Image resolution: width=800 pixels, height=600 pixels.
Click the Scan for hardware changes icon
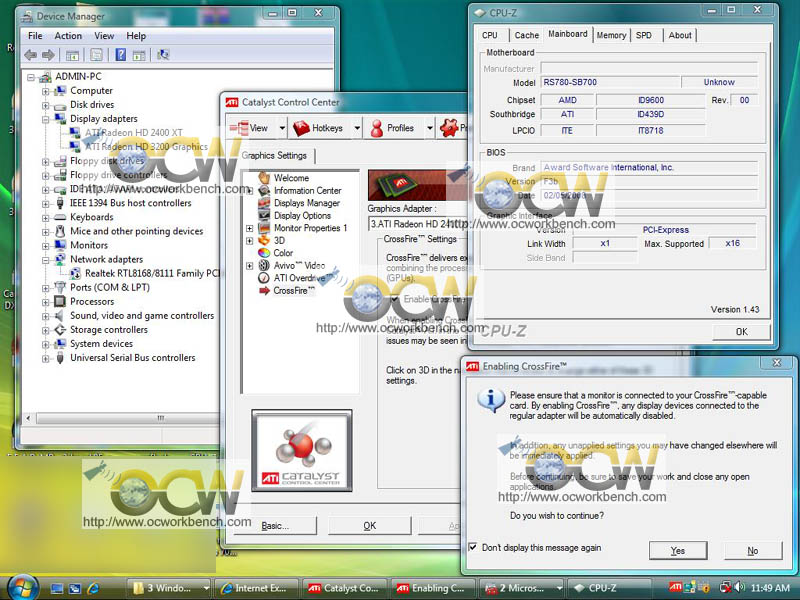163,55
